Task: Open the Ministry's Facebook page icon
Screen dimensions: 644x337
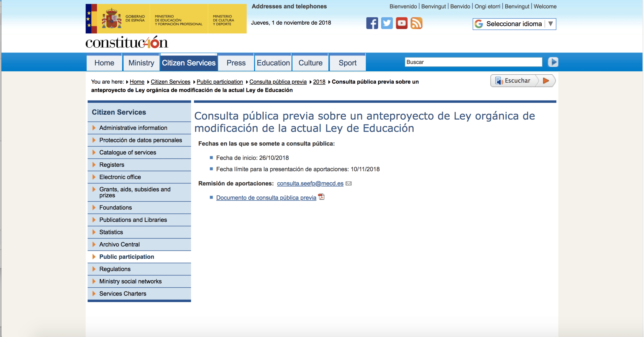Action: pyautogui.click(x=372, y=23)
